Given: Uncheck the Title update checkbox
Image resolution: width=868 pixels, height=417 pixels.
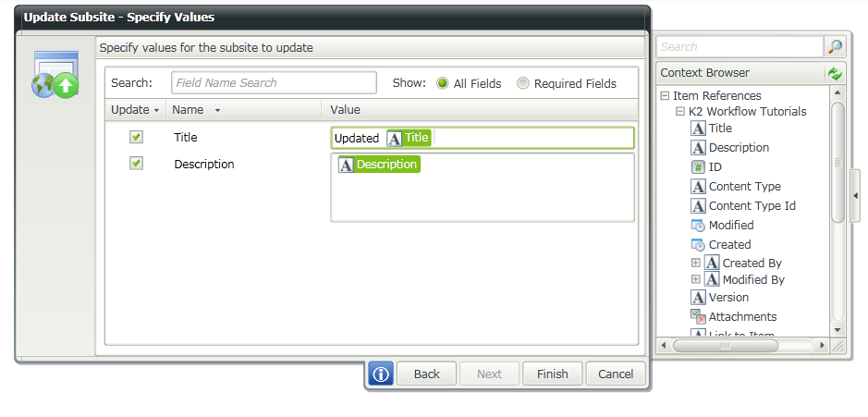Looking at the screenshot, I should pos(136,137).
